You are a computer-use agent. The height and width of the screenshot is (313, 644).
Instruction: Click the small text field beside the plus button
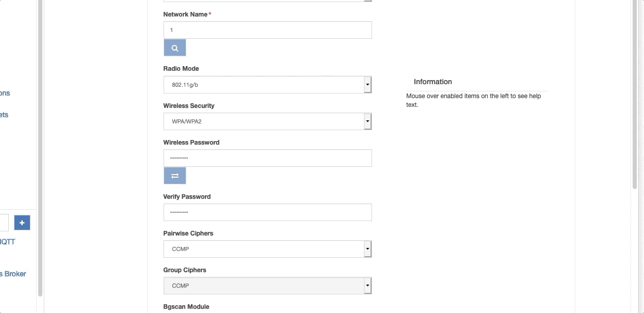4,222
